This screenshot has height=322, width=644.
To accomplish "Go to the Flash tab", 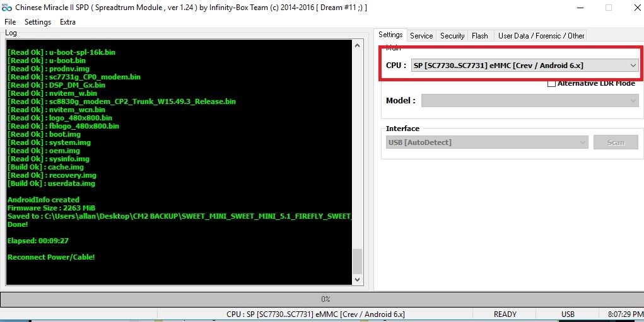I will [480, 36].
